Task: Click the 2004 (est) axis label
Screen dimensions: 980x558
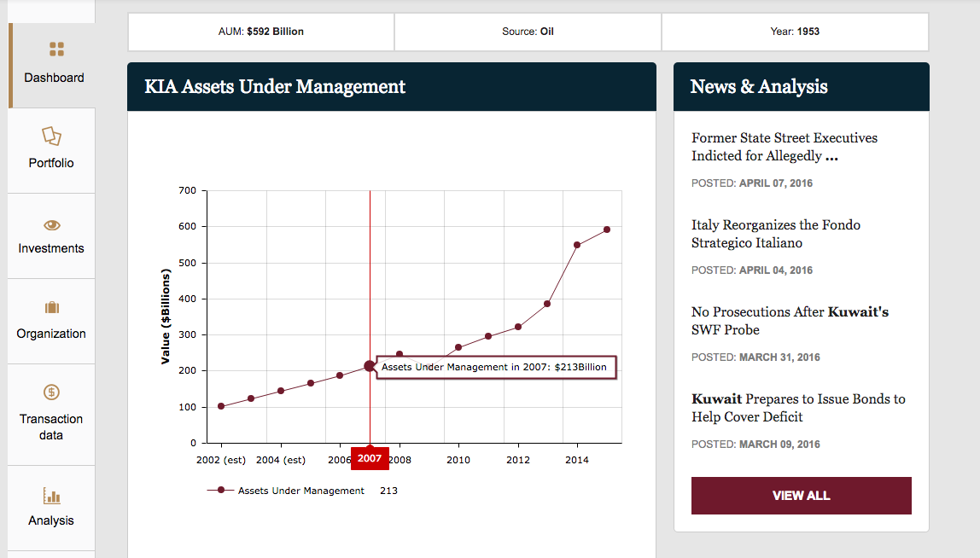Action: coord(281,460)
